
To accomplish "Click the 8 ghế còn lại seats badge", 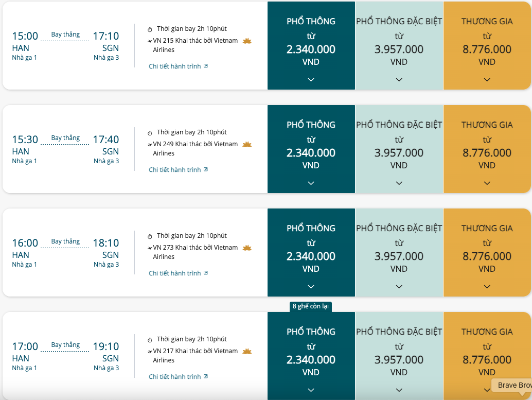I will [x=310, y=306].
